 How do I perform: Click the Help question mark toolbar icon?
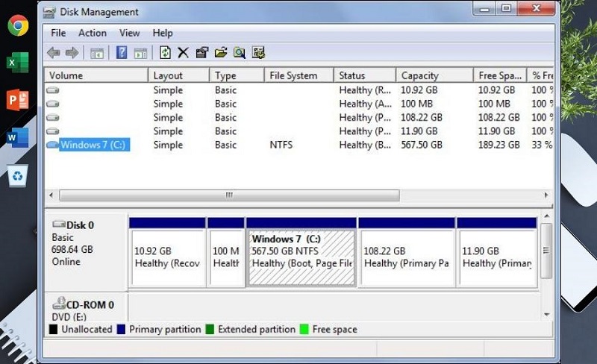(x=121, y=52)
